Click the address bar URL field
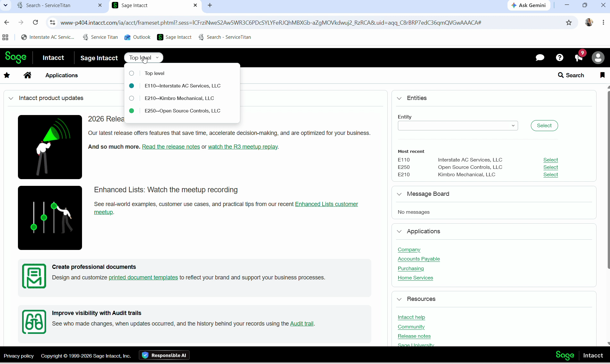Image resolution: width=610 pixels, height=364 pixels. pyautogui.click(x=271, y=22)
